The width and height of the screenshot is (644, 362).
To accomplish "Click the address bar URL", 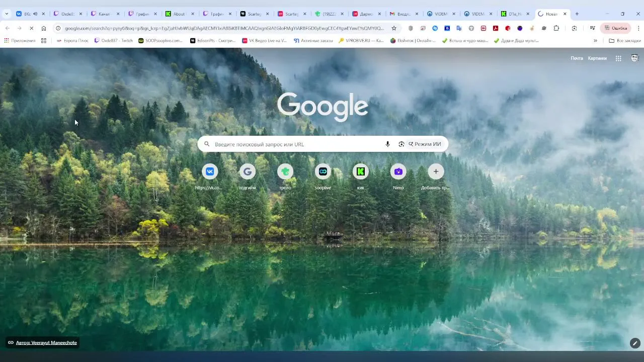I will (x=224, y=28).
